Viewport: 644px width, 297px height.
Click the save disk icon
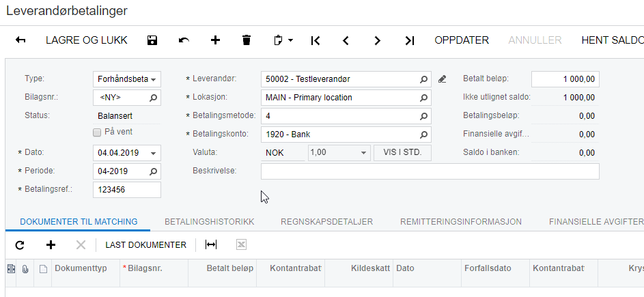[x=152, y=40]
